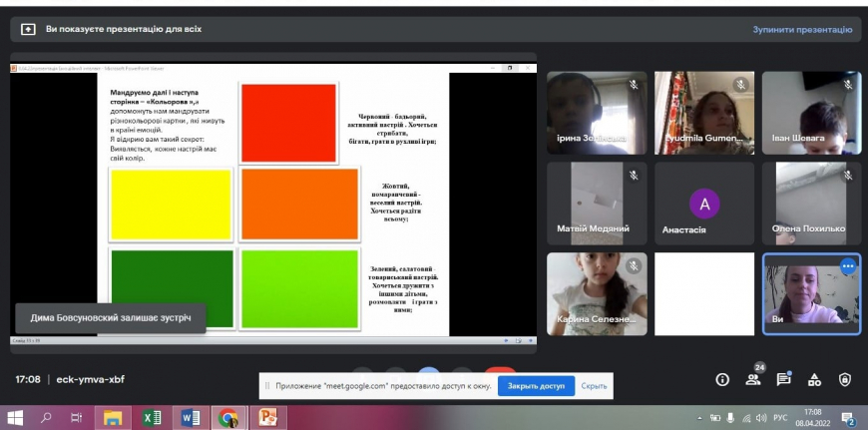Open the in-call chat panel
The height and width of the screenshot is (430, 868).
pos(784,379)
